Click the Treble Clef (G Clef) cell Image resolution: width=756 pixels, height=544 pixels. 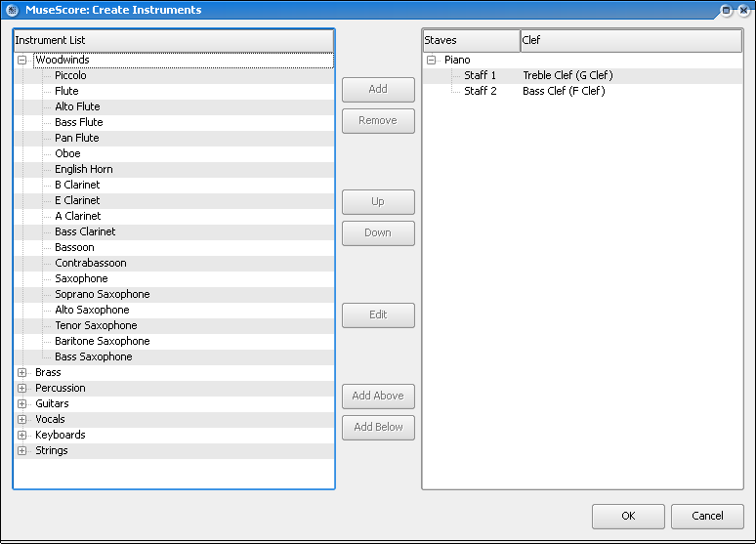[x=567, y=75]
